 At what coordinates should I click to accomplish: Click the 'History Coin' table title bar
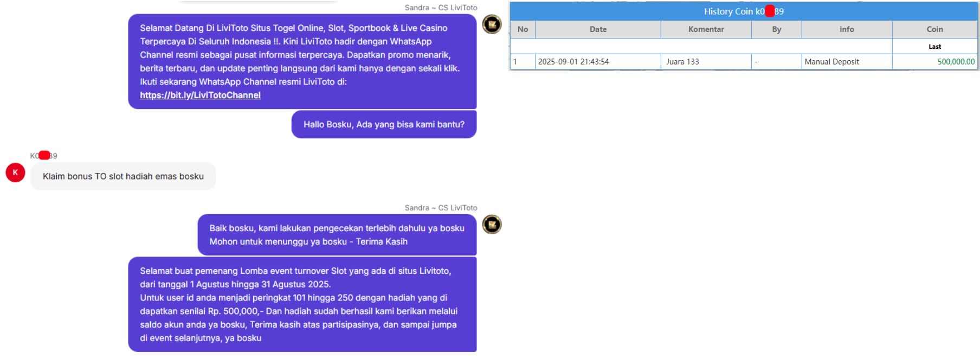click(x=744, y=11)
